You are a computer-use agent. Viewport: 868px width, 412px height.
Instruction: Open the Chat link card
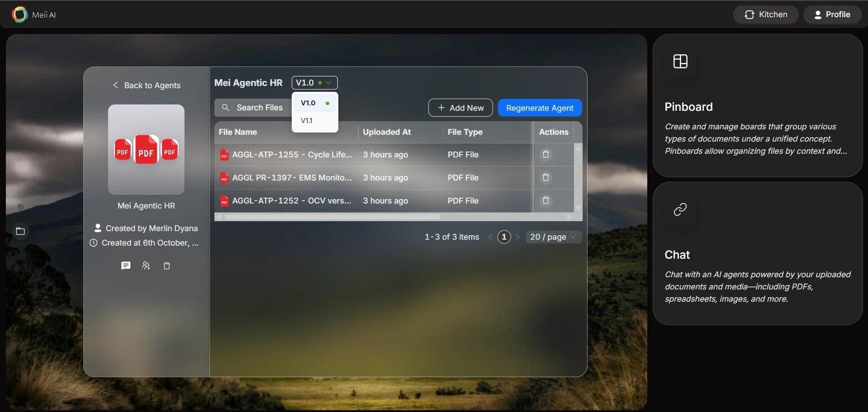click(757, 253)
